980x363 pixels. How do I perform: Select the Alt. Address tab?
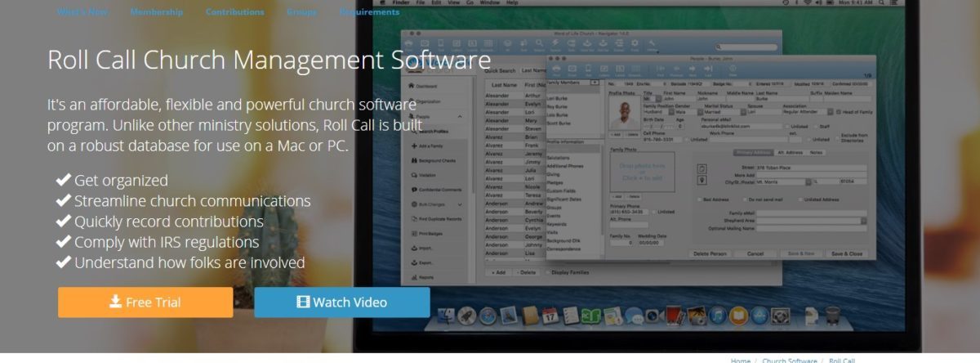click(x=790, y=152)
